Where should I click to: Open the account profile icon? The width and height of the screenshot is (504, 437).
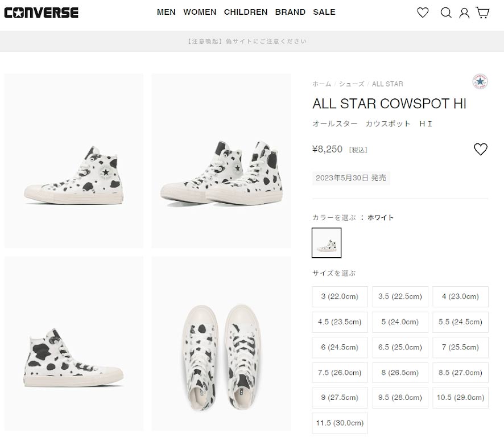[464, 13]
